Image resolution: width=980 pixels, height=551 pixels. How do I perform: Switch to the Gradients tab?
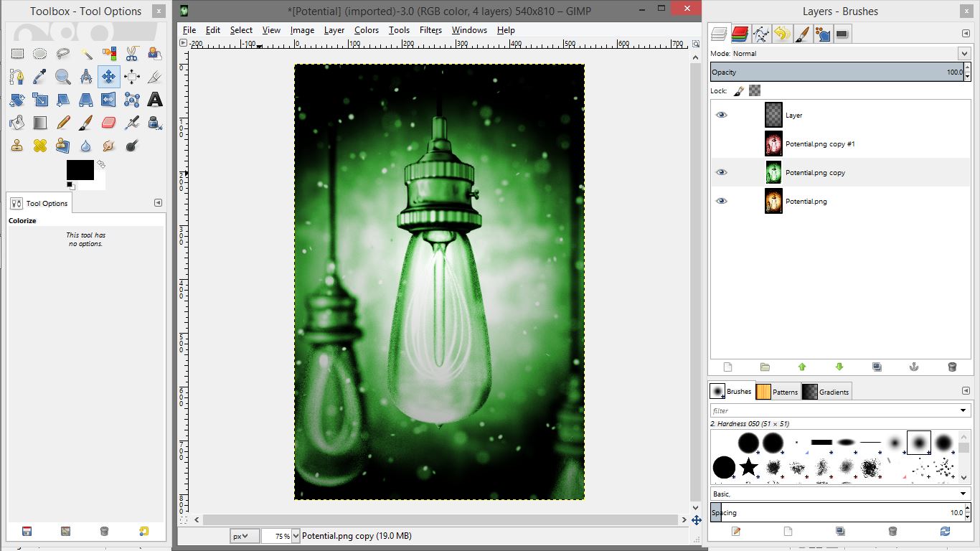click(826, 392)
